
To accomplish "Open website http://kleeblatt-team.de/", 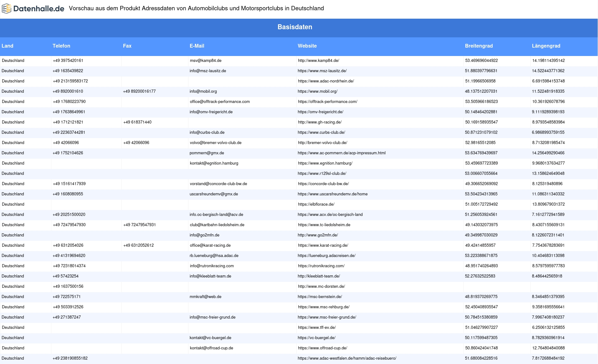I will tap(319, 276).
